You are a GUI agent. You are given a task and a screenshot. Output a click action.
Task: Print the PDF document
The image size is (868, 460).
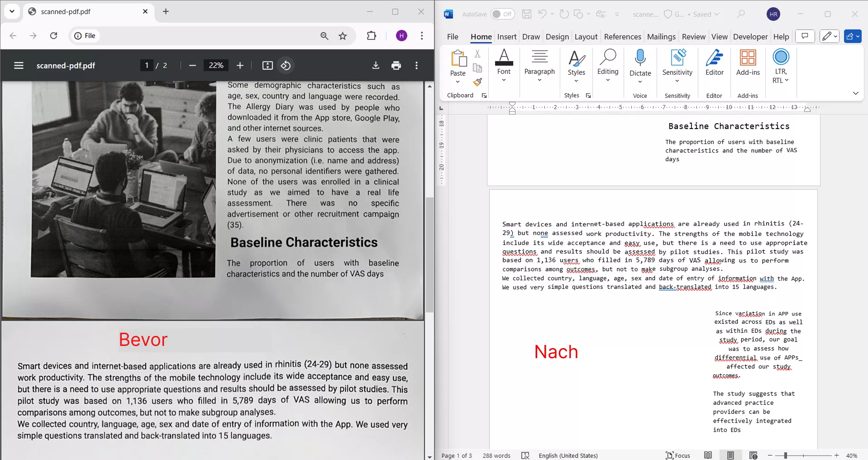click(396, 66)
